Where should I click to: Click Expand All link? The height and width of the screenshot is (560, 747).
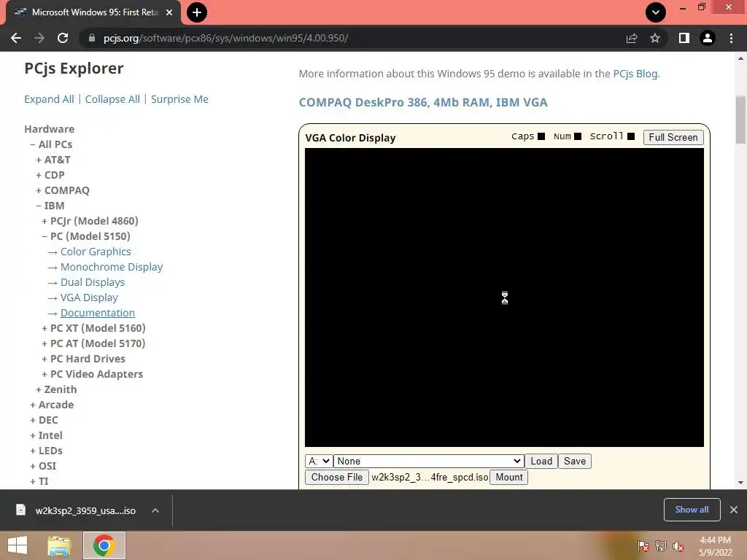pyautogui.click(x=49, y=99)
